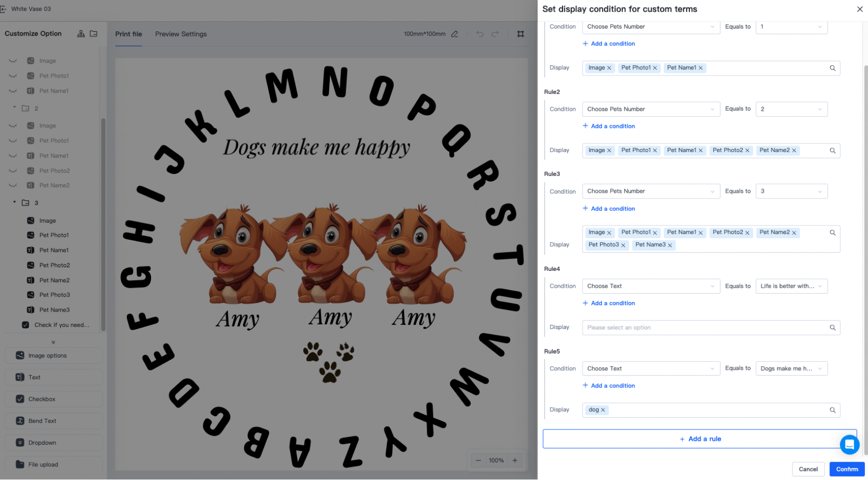Cancel the display condition changes

(808, 469)
